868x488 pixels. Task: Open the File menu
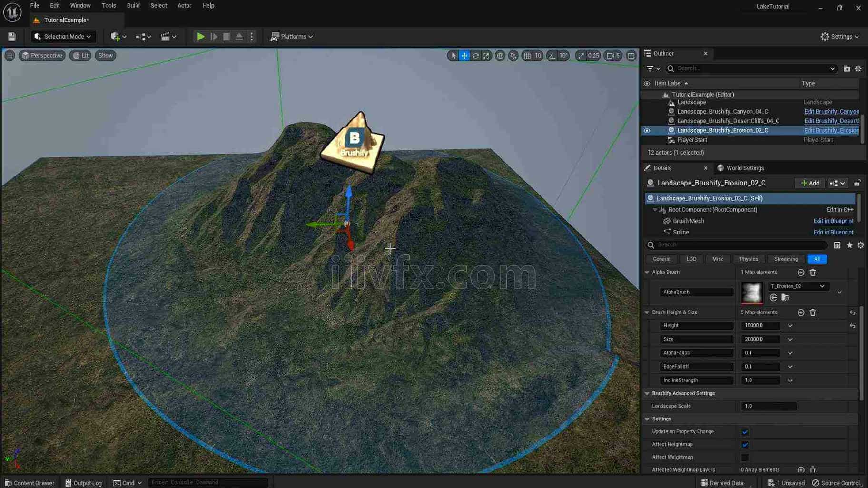35,6
